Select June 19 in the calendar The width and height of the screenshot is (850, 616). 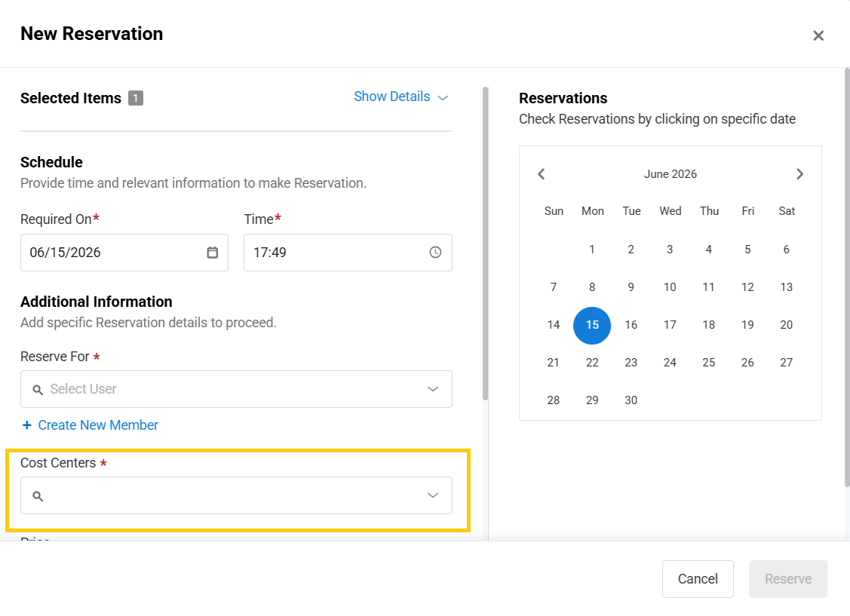pyautogui.click(x=747, y=325)
